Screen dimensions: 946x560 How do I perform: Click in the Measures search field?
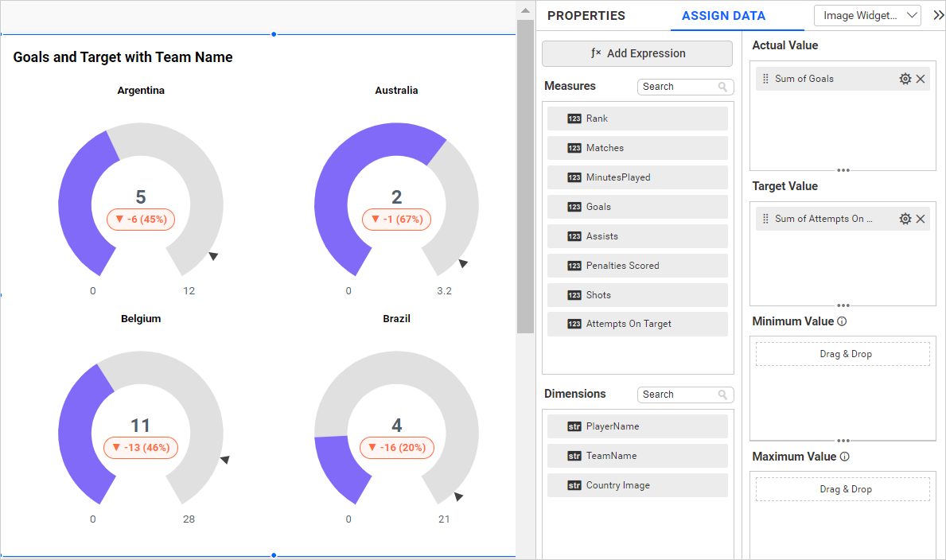coord(676,87)
